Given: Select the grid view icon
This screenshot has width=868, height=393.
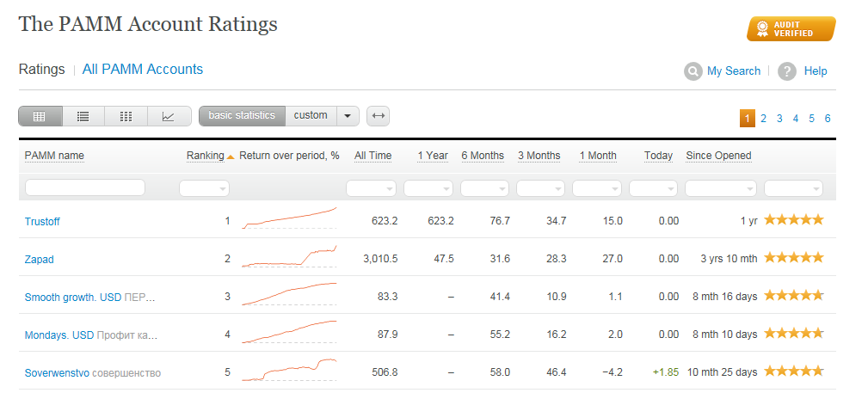Looking at the screenshot, I should [x=126, y=116].
